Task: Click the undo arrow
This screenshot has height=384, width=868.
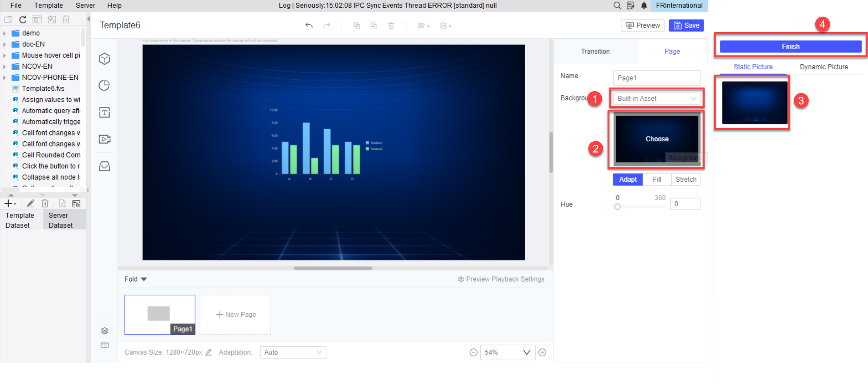Action: pyautogui.click(x=309, y=25)
